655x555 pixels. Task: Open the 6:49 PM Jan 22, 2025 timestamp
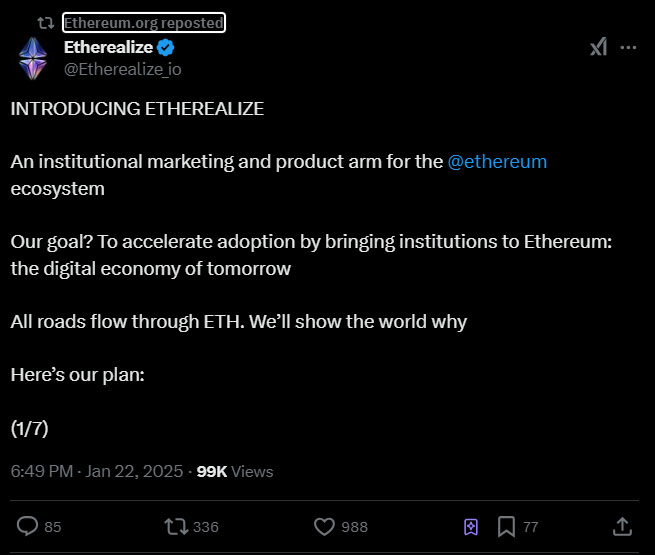point(97,471)
